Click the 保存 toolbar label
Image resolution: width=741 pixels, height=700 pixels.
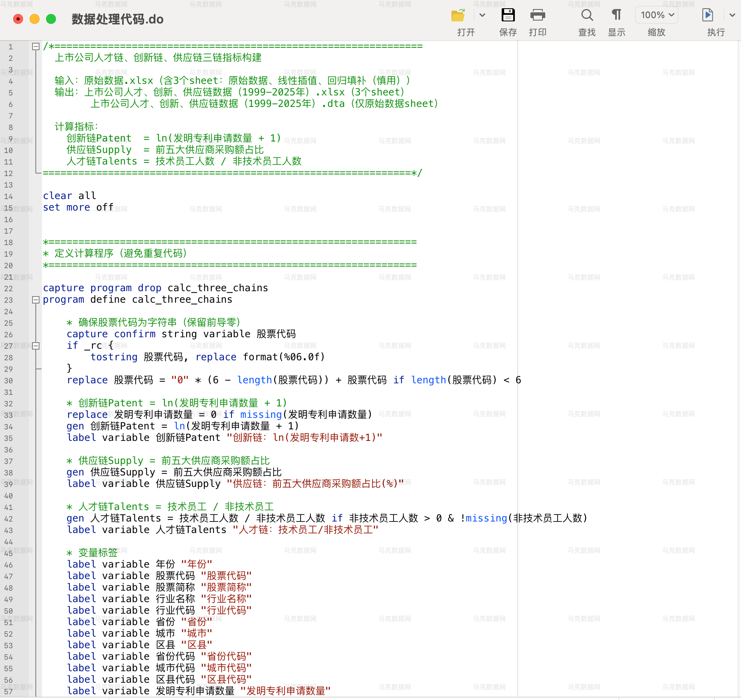pyautogui.click(x=508, y=32)
